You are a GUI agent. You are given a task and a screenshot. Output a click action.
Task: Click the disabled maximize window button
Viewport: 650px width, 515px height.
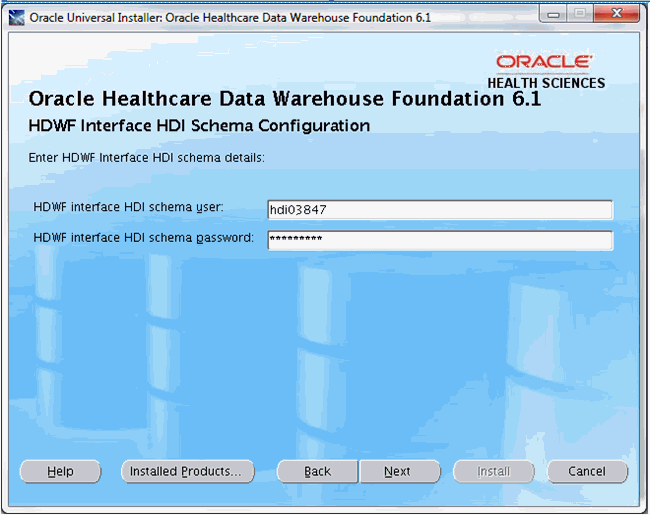(x=580, y=14)
